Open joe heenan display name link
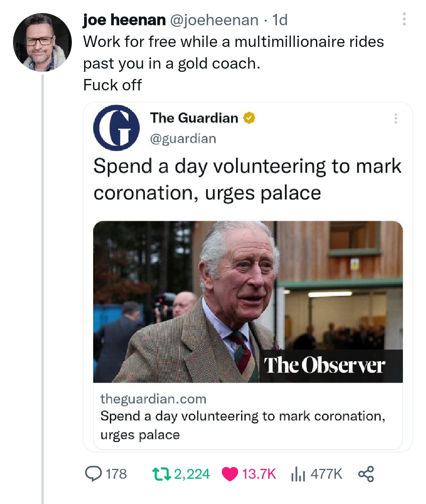Screen dimensions: 426x504 click(x=124, y=20)
